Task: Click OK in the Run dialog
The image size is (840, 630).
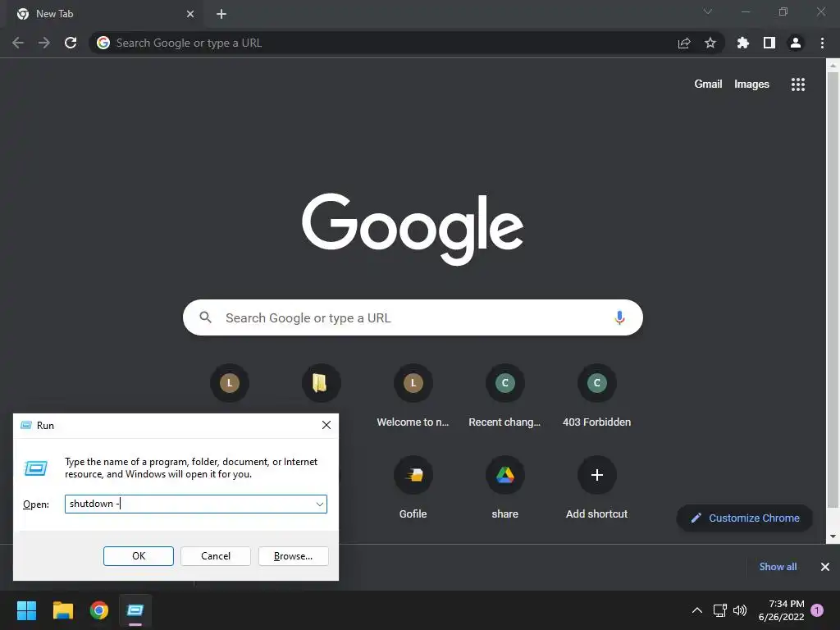Action: (x=138, y=556)
